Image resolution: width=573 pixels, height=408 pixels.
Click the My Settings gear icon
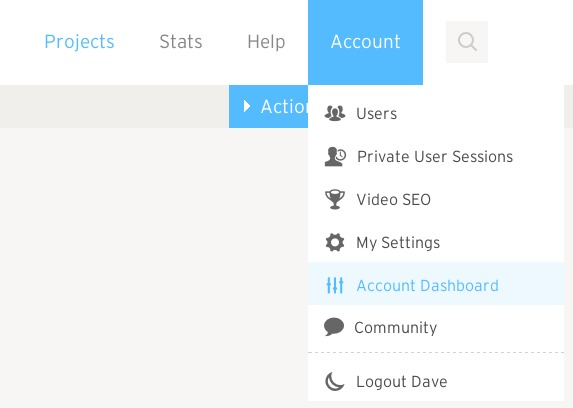[335, 242]
